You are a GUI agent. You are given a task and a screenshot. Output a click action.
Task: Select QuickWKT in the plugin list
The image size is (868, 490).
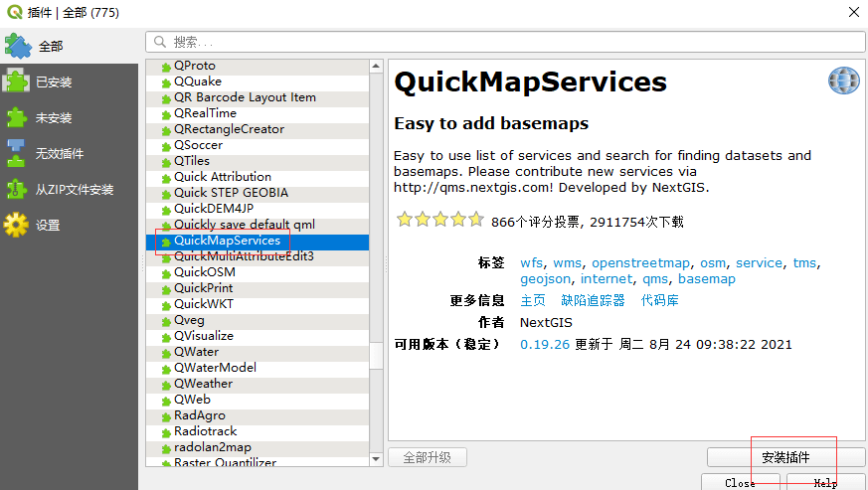(257, 304)
